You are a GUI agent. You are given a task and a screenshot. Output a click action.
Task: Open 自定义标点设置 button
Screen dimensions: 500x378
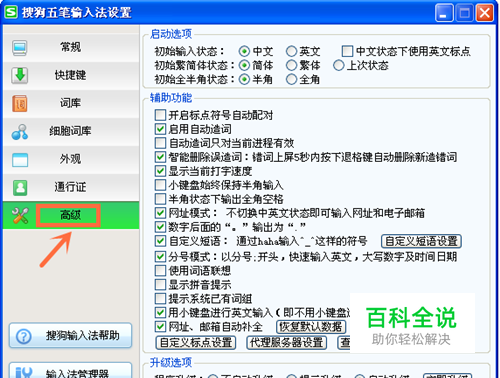coord(196,343)
